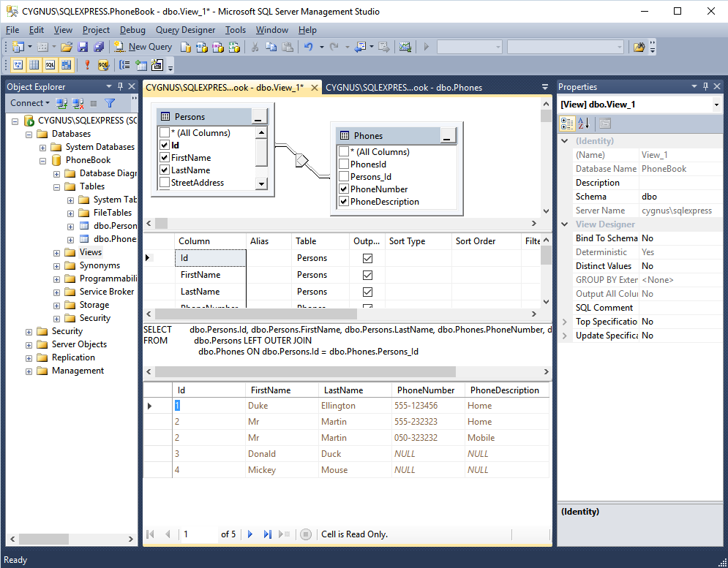Image resolution: width=728 pixels, height=568 pixels.
Task: Open the File menu
Action: (x=12, y=30)
